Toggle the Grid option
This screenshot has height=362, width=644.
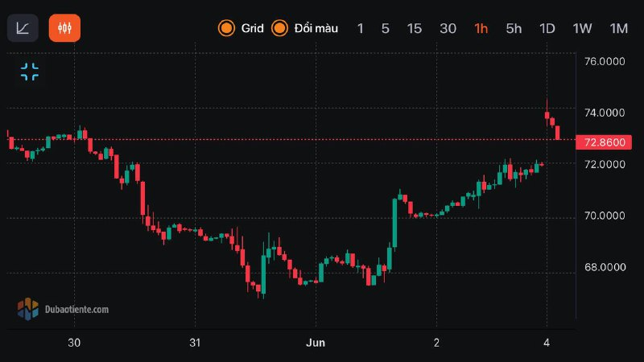[242, 28]
